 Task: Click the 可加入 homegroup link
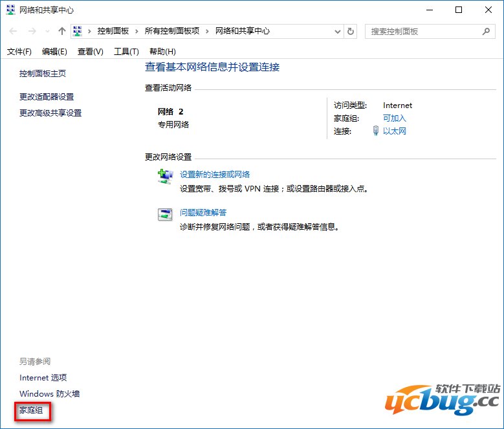pos(394,118)
